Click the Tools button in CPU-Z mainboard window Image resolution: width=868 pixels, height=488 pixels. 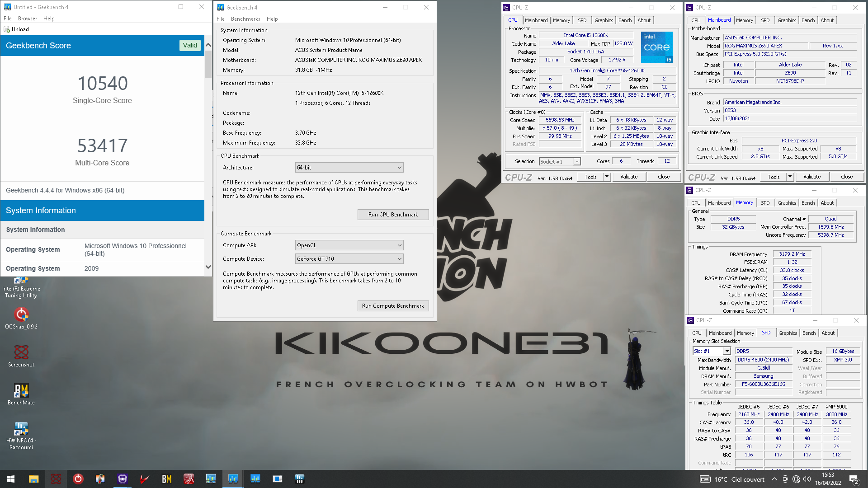point(774,177)
